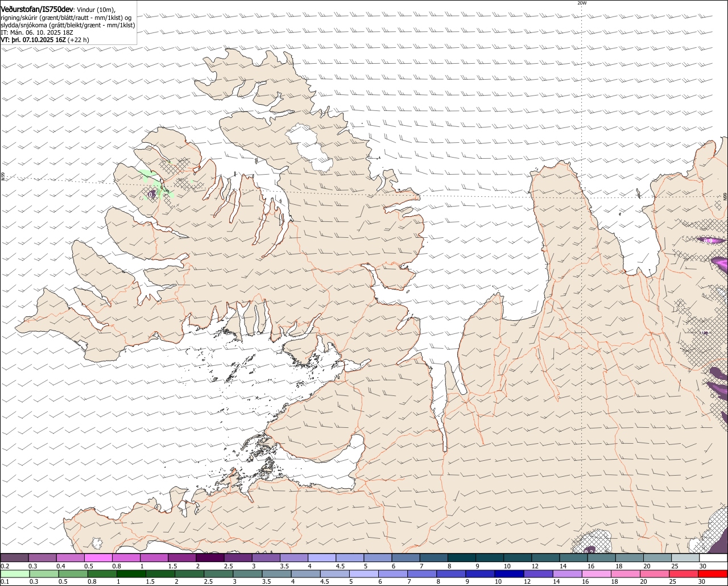
Task: Select upper legend dark teal swatch at 8
Action: coord(462,558)
